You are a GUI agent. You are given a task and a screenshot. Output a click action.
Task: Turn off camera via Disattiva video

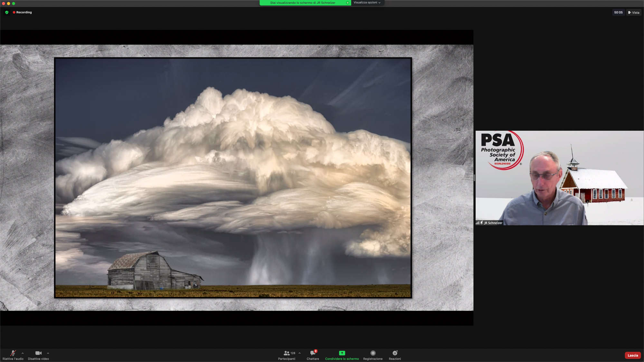pos(38,353)
